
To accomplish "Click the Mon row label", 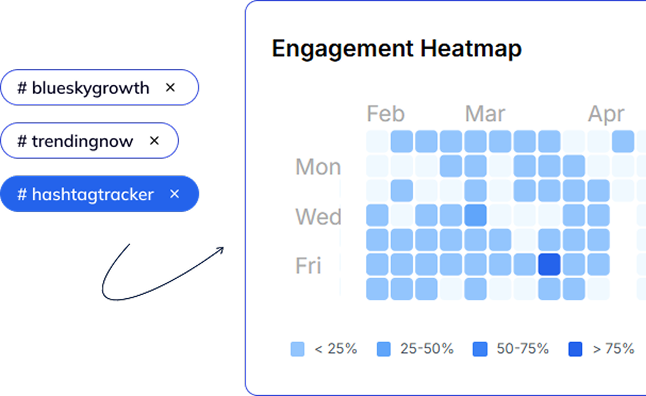I will pos(318,167).
